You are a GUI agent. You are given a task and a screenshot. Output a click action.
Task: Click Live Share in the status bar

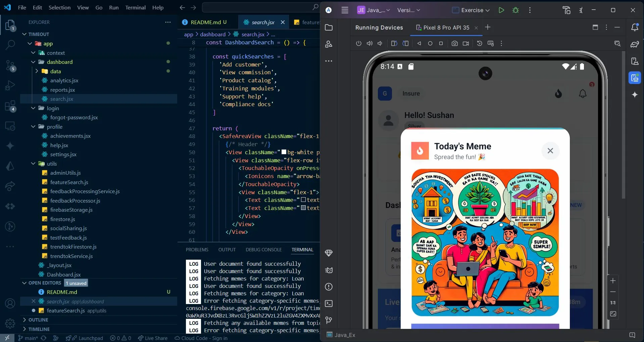153,338
